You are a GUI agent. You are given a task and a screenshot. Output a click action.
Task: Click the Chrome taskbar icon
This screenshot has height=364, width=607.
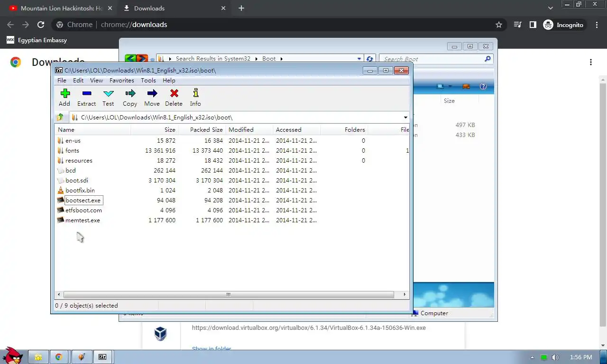pos(59,357)
